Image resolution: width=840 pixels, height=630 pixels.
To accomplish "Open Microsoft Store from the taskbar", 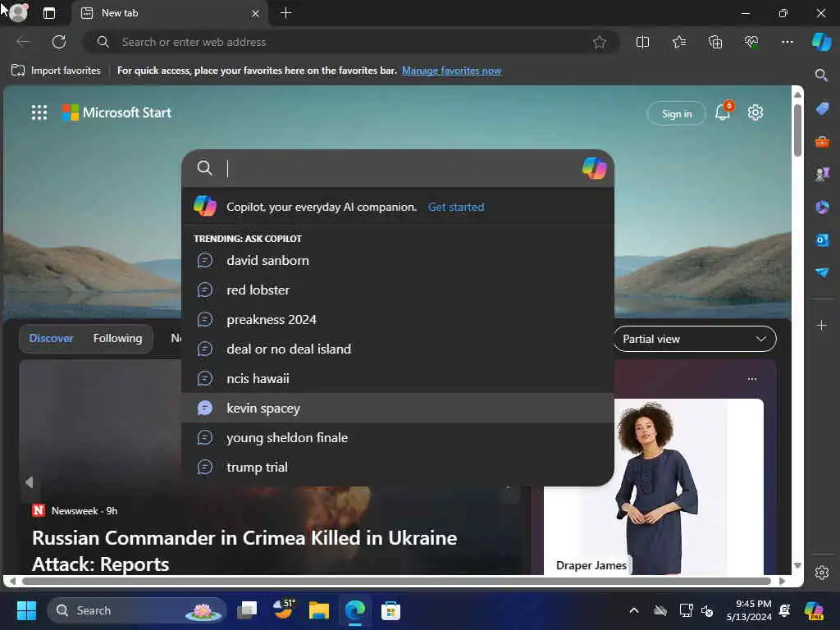I will coord(390,610).
